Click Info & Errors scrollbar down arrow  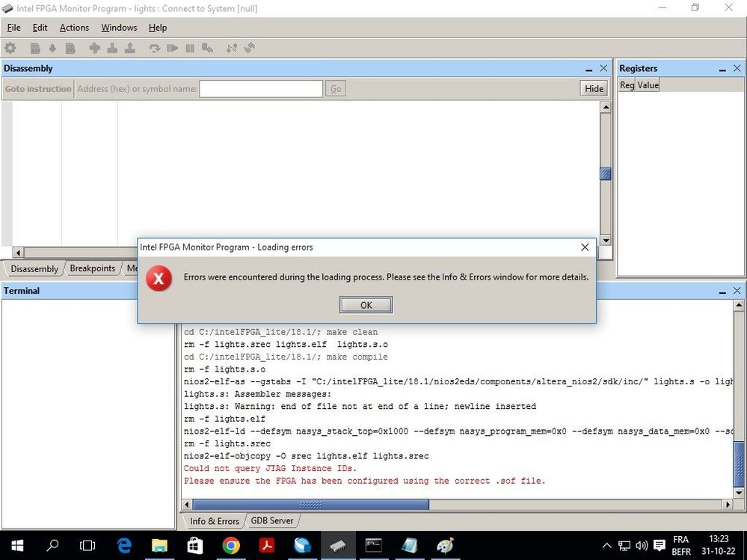pos(739,493)
